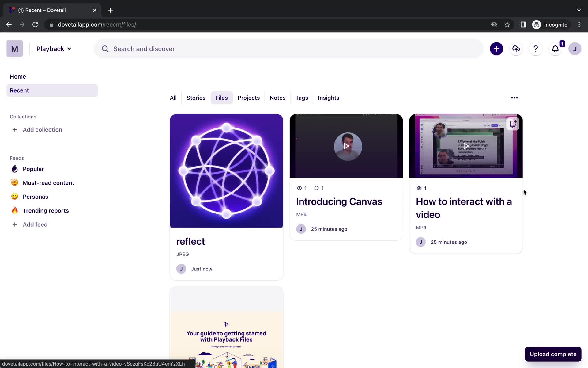Switch to the Stories tab
The width and height of the screenshot is (588, 368).
pos(196,98)
